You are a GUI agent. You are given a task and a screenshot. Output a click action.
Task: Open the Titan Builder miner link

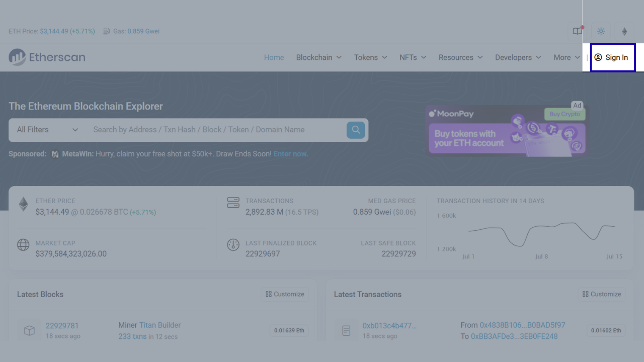pos(160,325)
